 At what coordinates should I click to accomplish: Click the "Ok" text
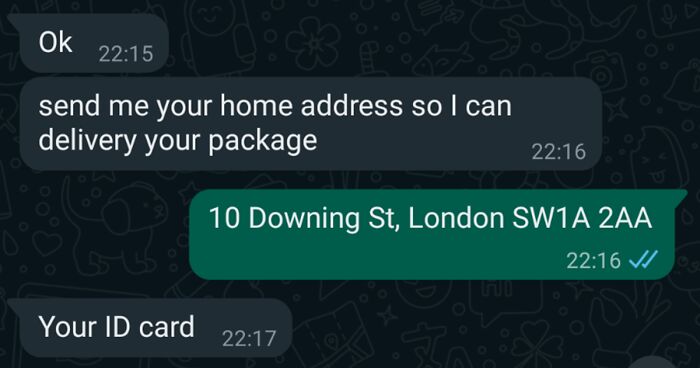point(55,42)
